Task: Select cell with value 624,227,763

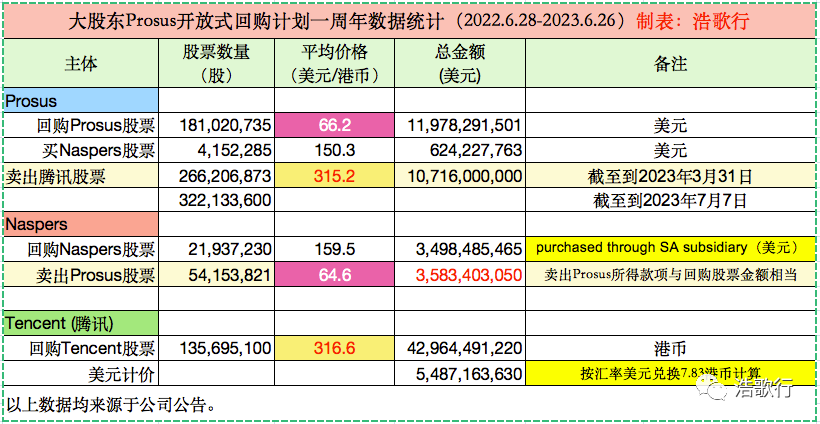Action: click(x=460, y=151)
